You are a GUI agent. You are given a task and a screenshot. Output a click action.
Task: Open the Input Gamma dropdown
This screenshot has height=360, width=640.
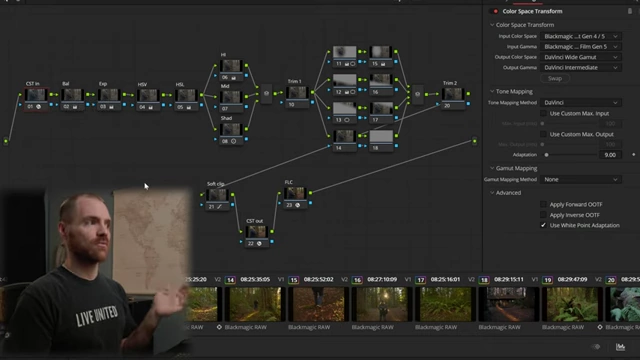581,47
